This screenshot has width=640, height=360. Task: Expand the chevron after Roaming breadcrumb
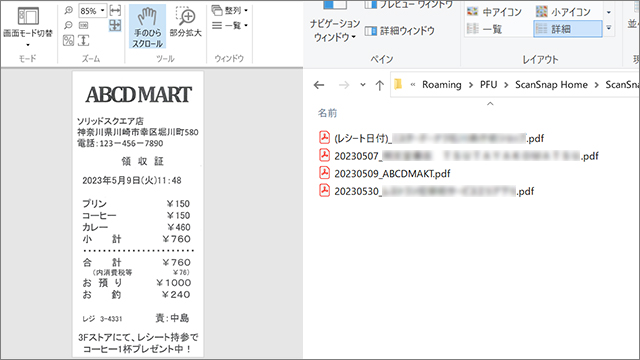pyautogui.click(x=471, y=85)
